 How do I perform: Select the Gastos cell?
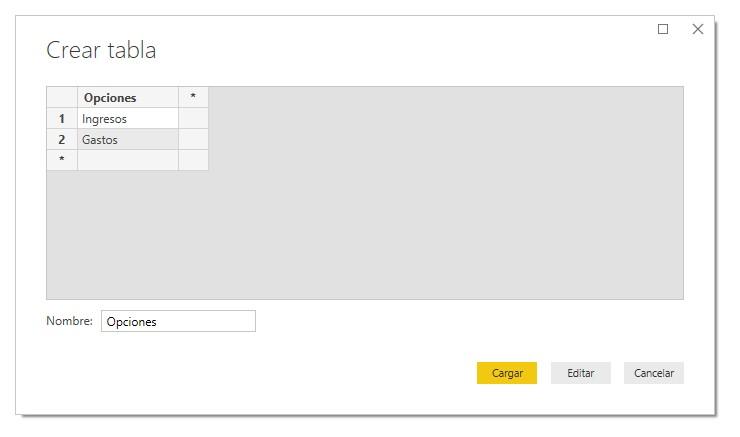[x=128, y=140]
